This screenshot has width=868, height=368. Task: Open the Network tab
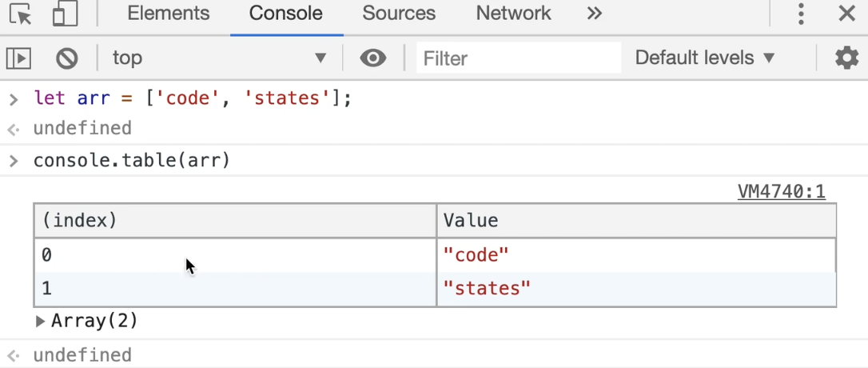coord(513,14)
